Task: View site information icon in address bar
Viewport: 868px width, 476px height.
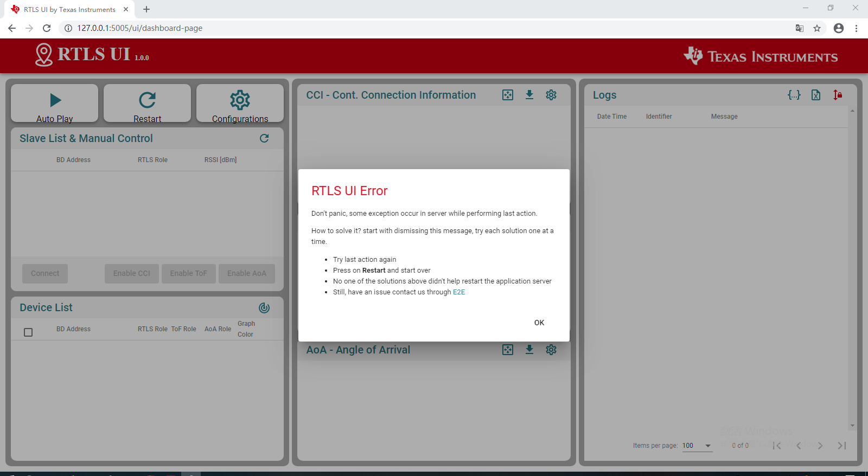Action: 68,28
